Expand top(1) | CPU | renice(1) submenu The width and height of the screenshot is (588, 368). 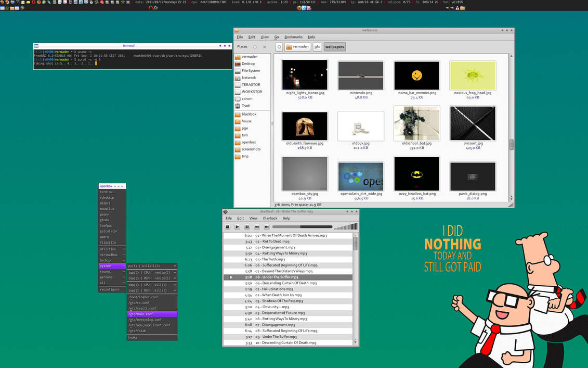point(152,273)
